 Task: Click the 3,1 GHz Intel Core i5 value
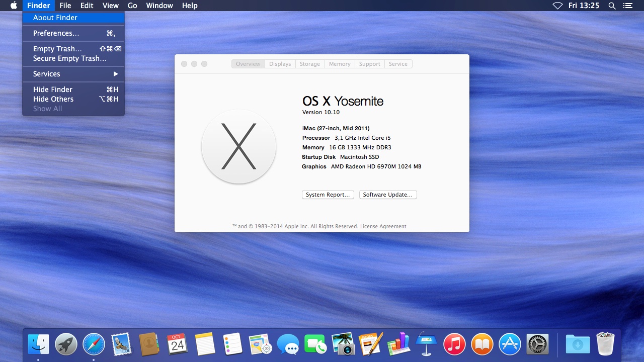click(363, 138)
